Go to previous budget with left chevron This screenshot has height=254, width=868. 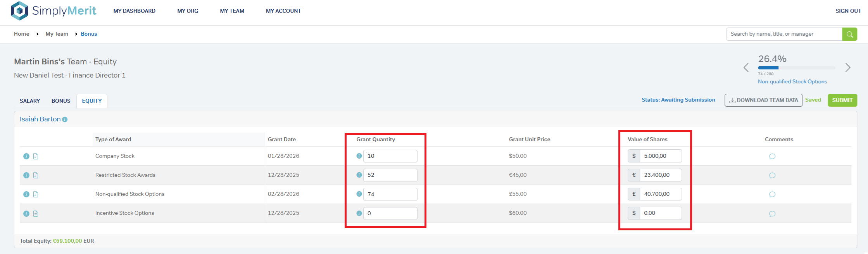[746, 67]
